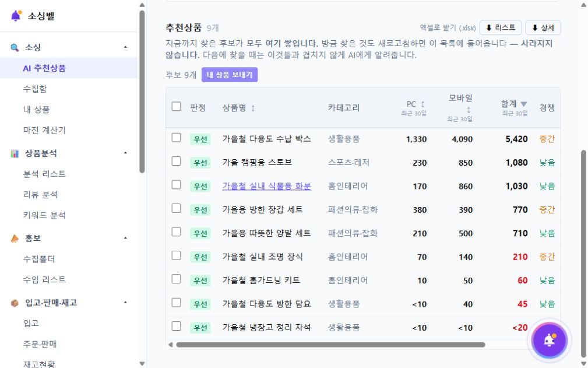Sort by 합계 descending triangle icon
588x368 pixels.
(524, 104)
